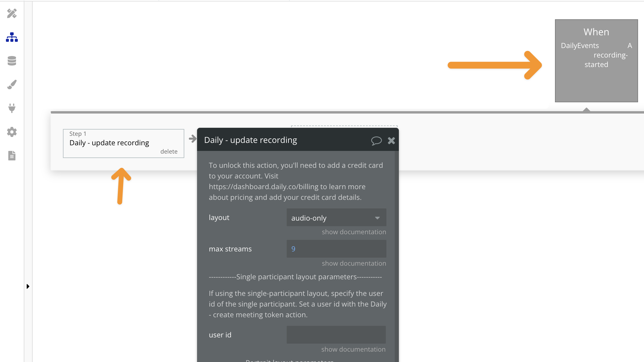This screenshot has width=644, height=362.
Task: Click the 'user id' field label
Action: [x=220, y=335]
